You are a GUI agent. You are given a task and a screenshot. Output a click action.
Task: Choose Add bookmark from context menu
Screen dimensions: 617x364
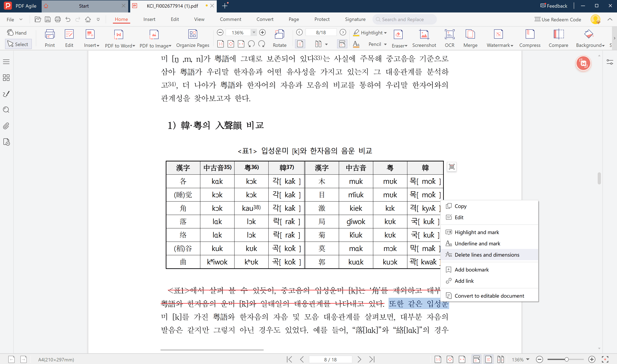pos(489,269)
